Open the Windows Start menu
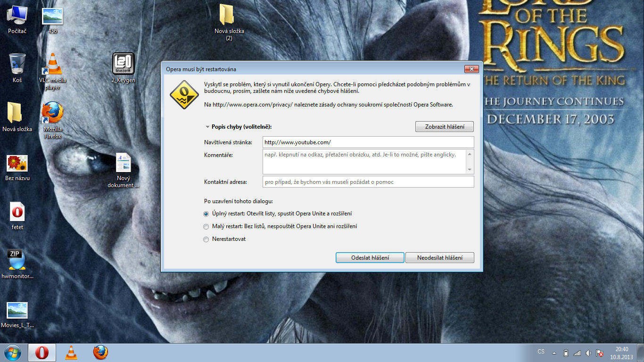644x362 pixels. (x=13, y=352)
